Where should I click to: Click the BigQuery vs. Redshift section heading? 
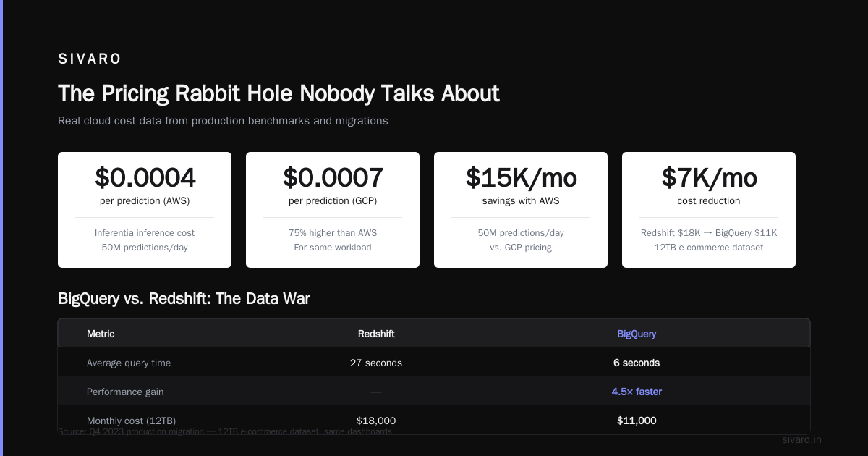[184, 298]
